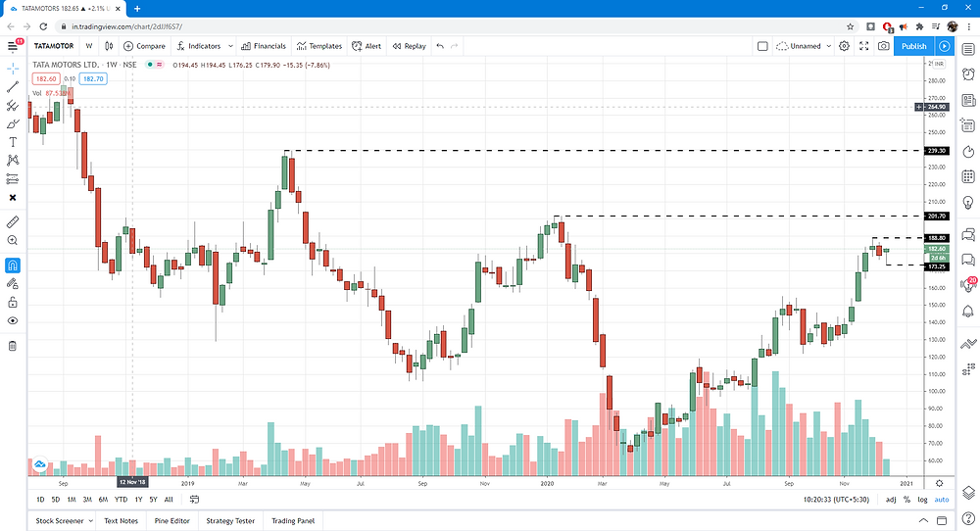
Task: Open indicator Templates
Action: (x=319, y=46)
